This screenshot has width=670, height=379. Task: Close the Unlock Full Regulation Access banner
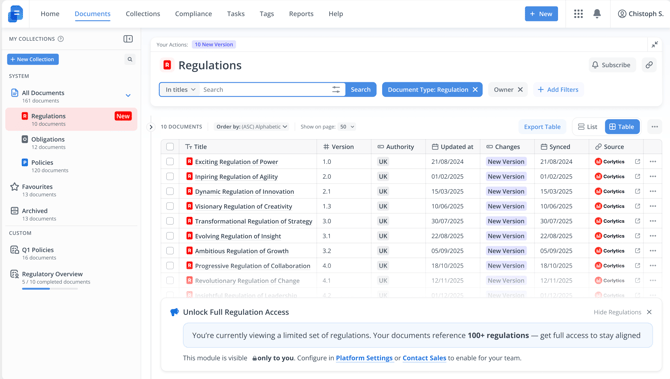pyautogui.click(x=649, y=312)
